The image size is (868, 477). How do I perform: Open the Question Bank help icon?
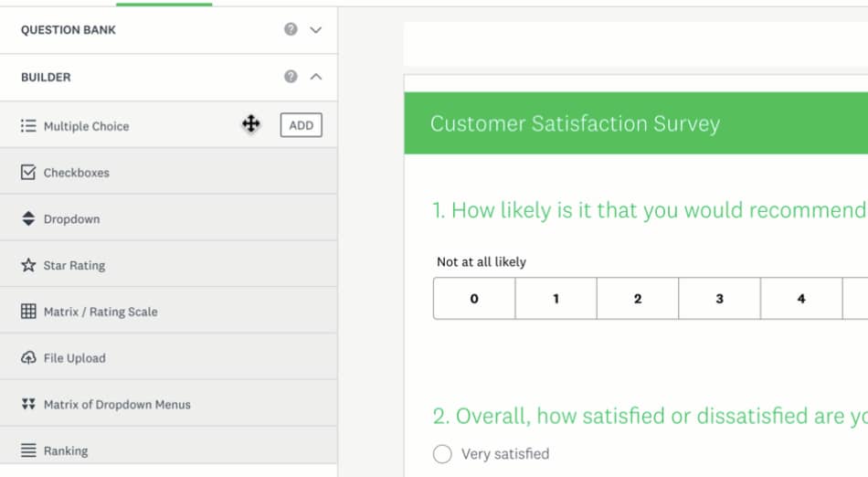(x=291, y=29)
